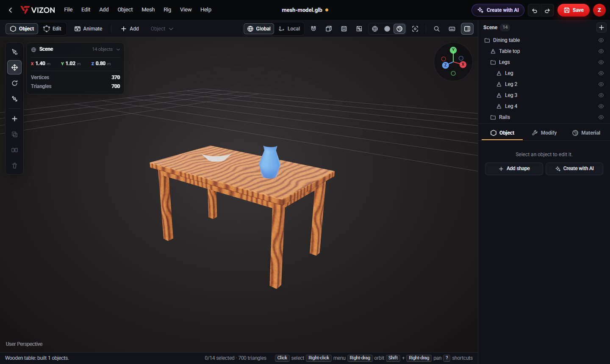Click the Mirror icon in left toolbar
Viewport: 610px width, 364px height.
(x=14, y=150)
